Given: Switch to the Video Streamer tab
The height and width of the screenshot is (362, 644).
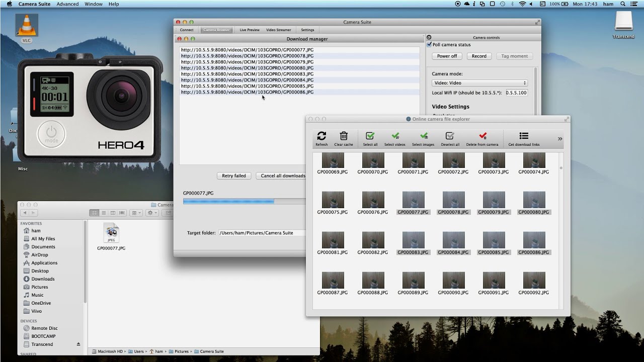Looking at the screenshot, I should point(279,30).
